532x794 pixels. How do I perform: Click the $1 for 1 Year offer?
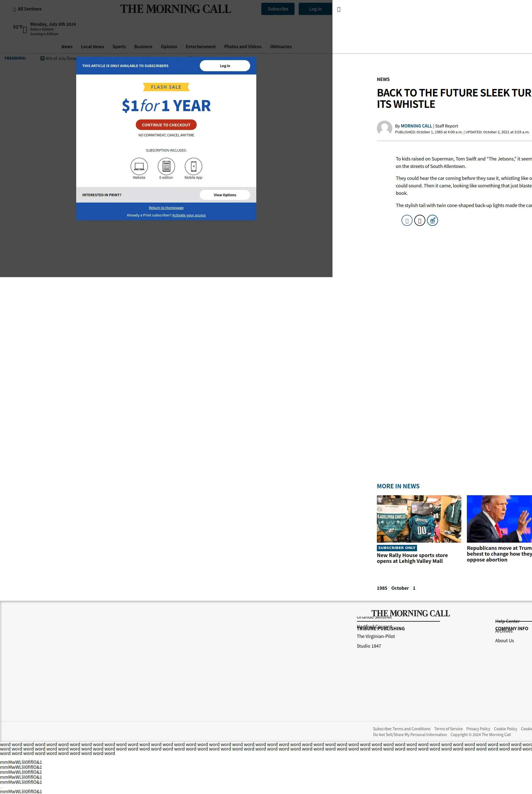(166, 106)
